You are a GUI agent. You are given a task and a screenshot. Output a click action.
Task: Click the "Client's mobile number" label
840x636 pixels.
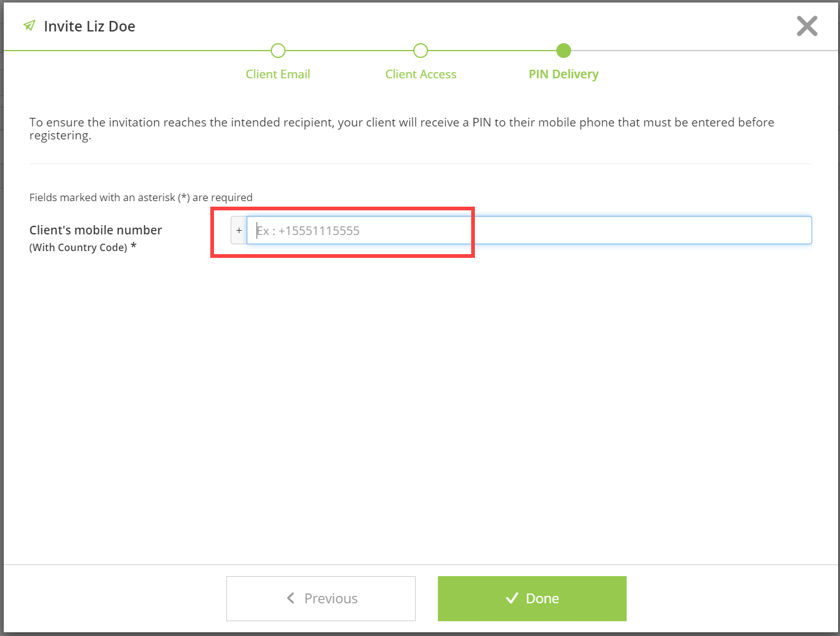[96, 230]
